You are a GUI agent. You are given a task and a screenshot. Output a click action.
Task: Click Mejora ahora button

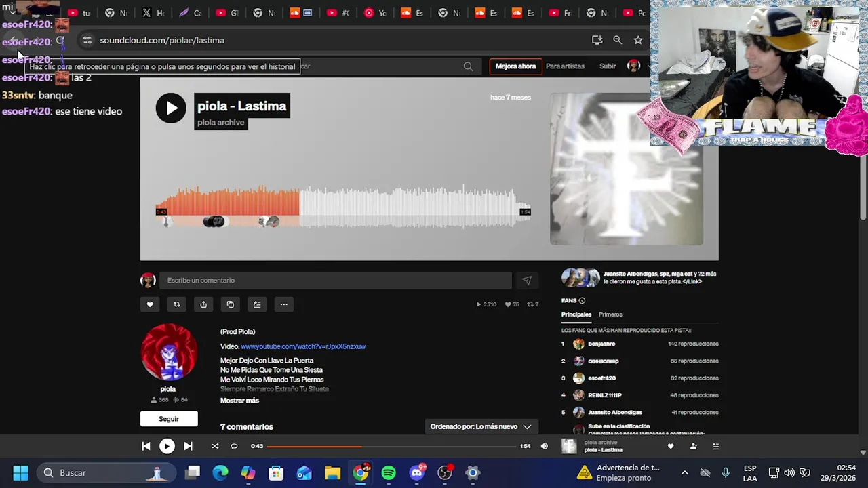click(x=515, y=66)
